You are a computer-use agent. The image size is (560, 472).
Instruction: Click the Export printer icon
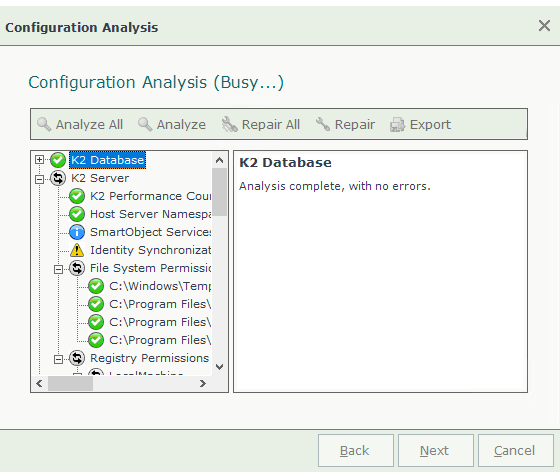click(x=397, y=125)
